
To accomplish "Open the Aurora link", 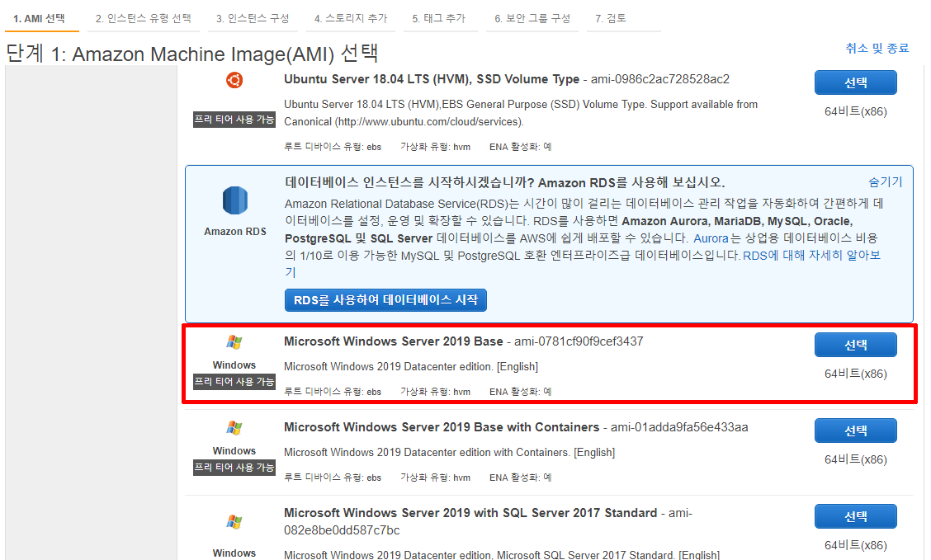I will tap(711, 238).
